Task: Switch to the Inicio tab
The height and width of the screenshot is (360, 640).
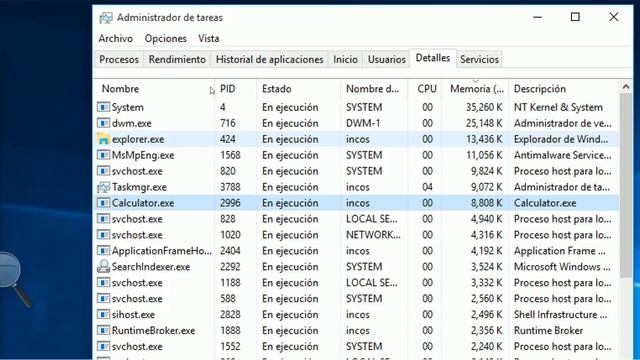Action: (345, 60)
